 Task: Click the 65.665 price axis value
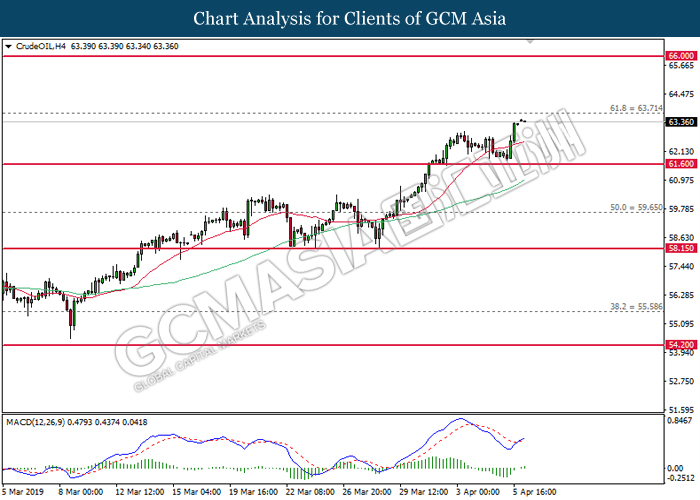point(681,66)
